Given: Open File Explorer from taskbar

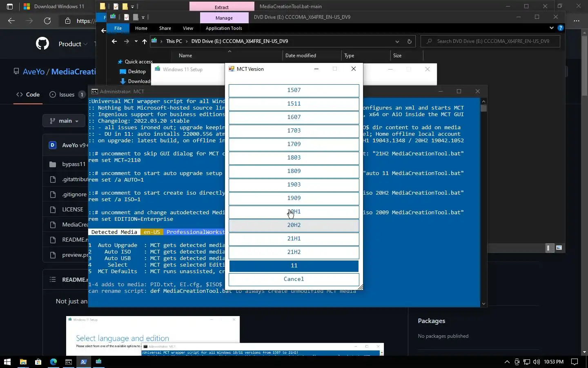Looking at the screenshot, I should 23,362.
